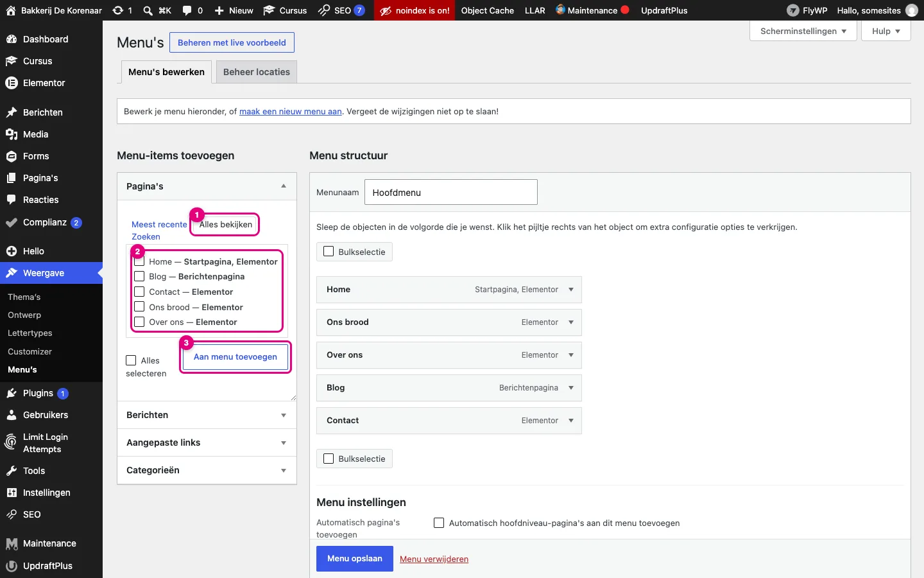
Task: Check the Blog — Berichtenpagina checkbox
Action: coord(139,276)
